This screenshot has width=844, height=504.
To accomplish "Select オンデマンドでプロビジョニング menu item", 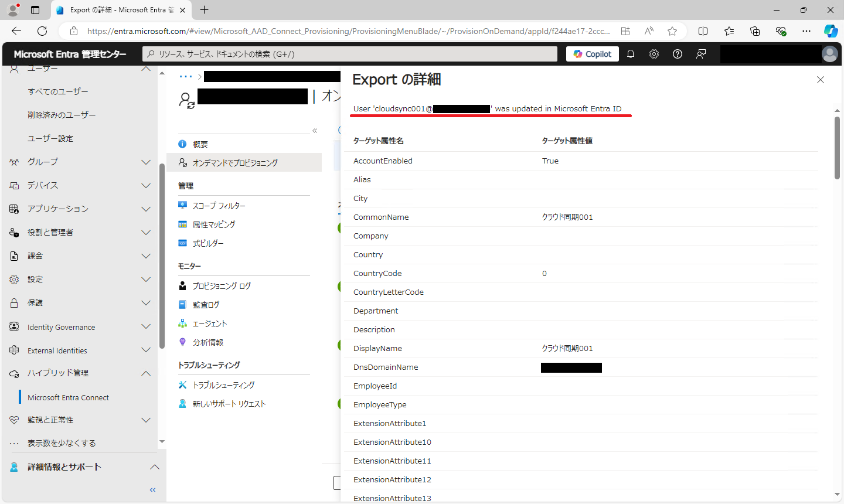I will pyautogui.click(x=244, y=163).
